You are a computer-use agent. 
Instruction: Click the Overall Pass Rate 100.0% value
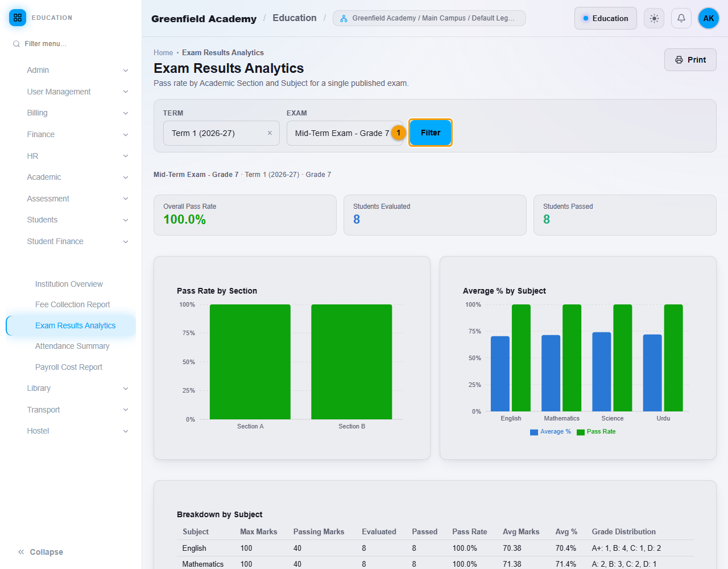click(x=185, y=220)
